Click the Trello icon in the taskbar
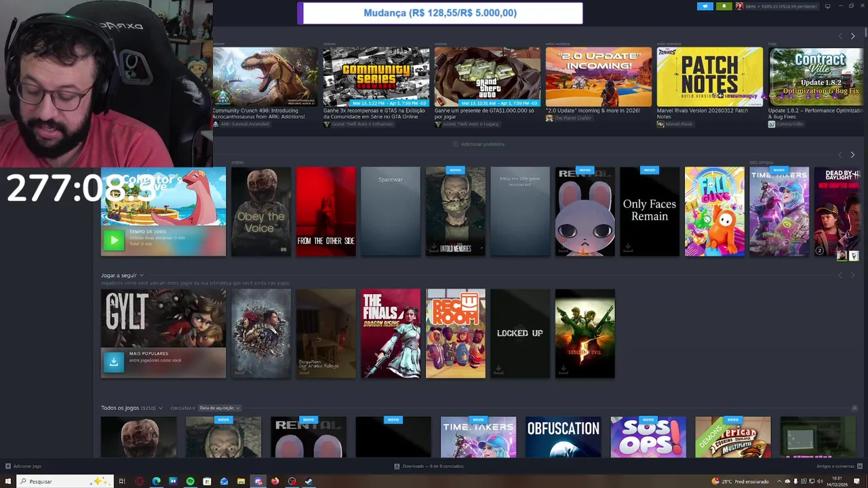The height and width of the screenshot is (488, 868). click(x=173, y=481)
